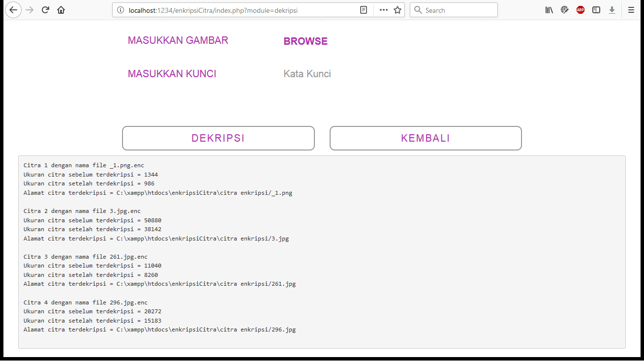Click the extension icon beside Library

[x=565, y=10]
